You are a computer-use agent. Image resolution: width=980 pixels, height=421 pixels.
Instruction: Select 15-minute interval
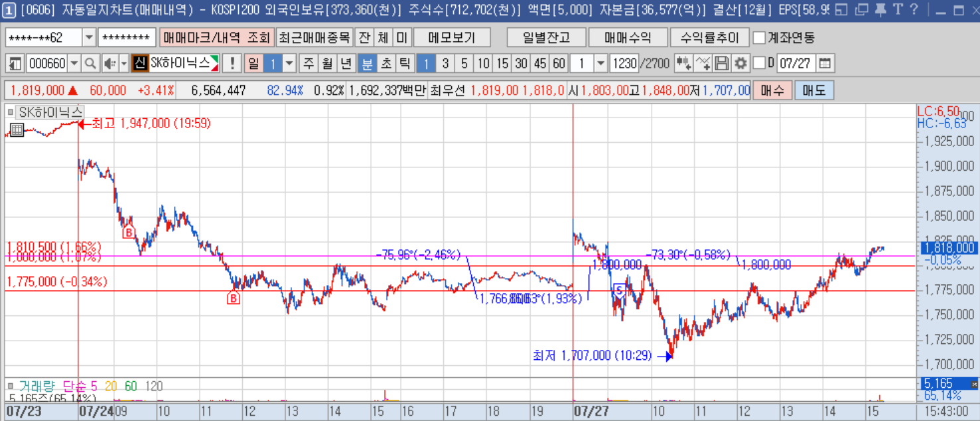point(502,64)
